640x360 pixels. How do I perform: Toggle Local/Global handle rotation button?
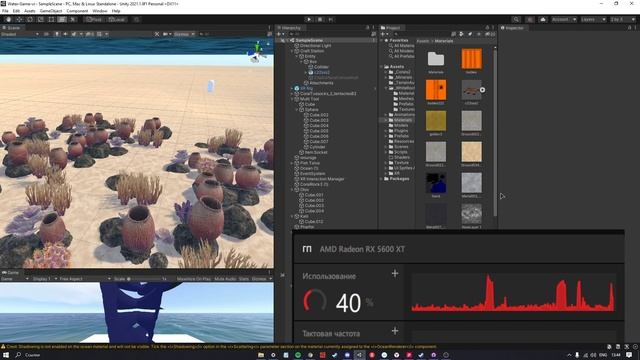[x=117, y=19]
